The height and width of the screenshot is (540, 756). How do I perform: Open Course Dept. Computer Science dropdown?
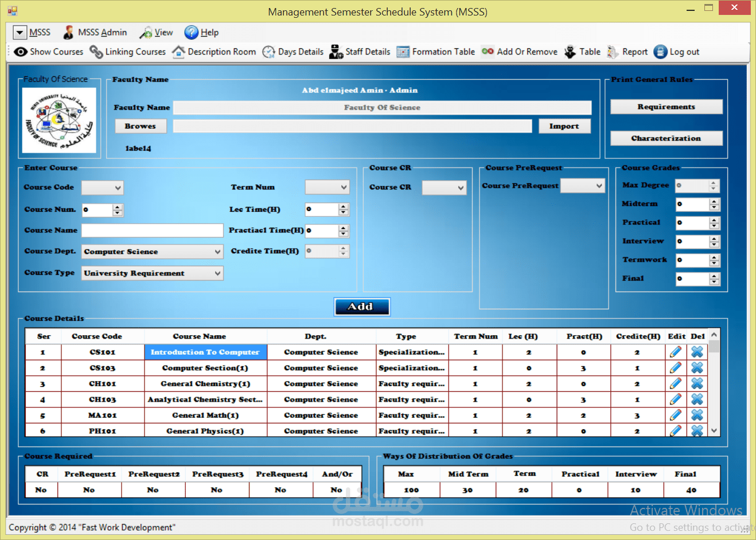(x=153, y=251)
